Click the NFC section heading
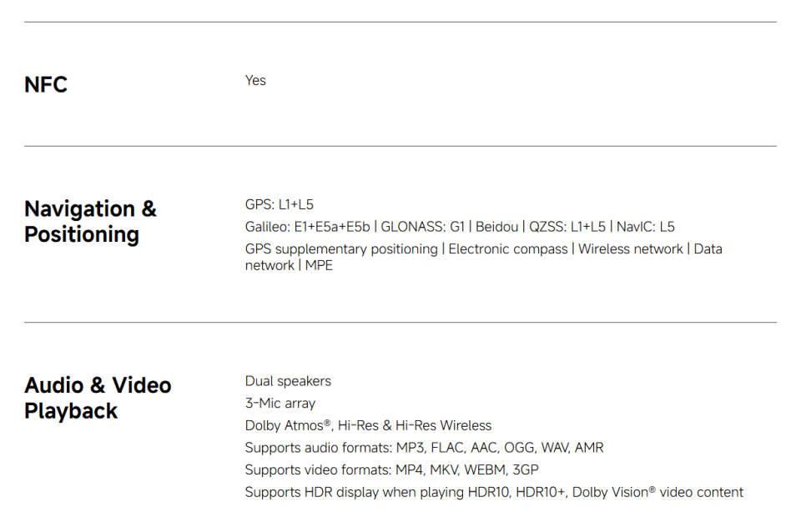Image resolution: width=801 pixels, height=532 pixels. (x=46, y=84)
